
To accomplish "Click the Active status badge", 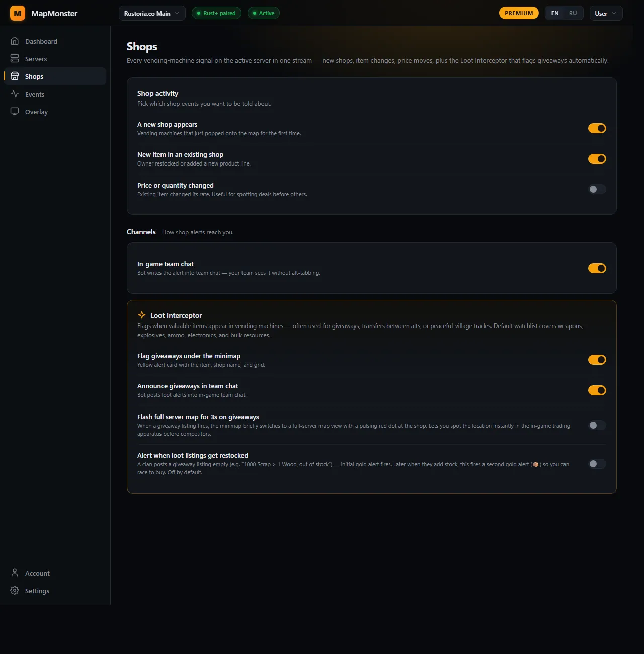I will click(264, 13).
